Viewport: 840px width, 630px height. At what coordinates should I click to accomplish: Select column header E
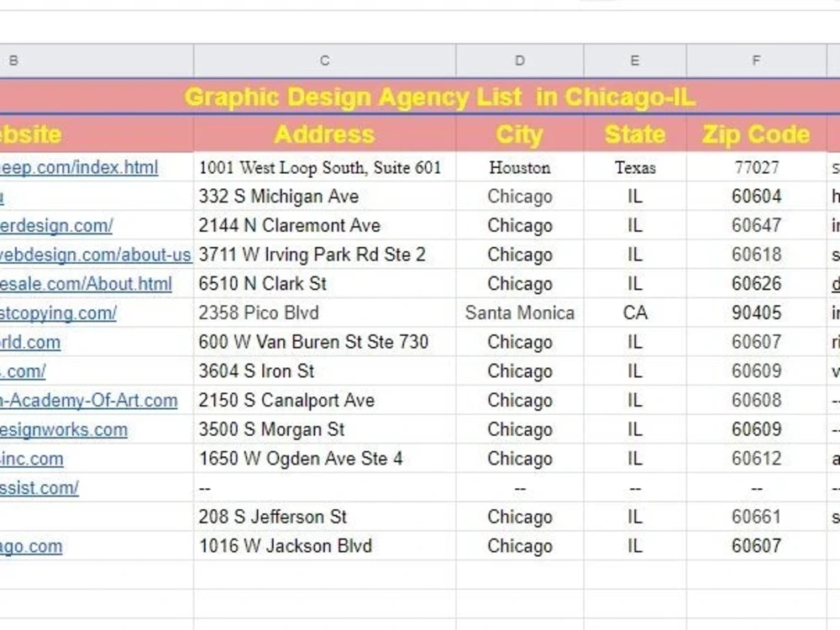pyautogui.click(x=634, y=60)
